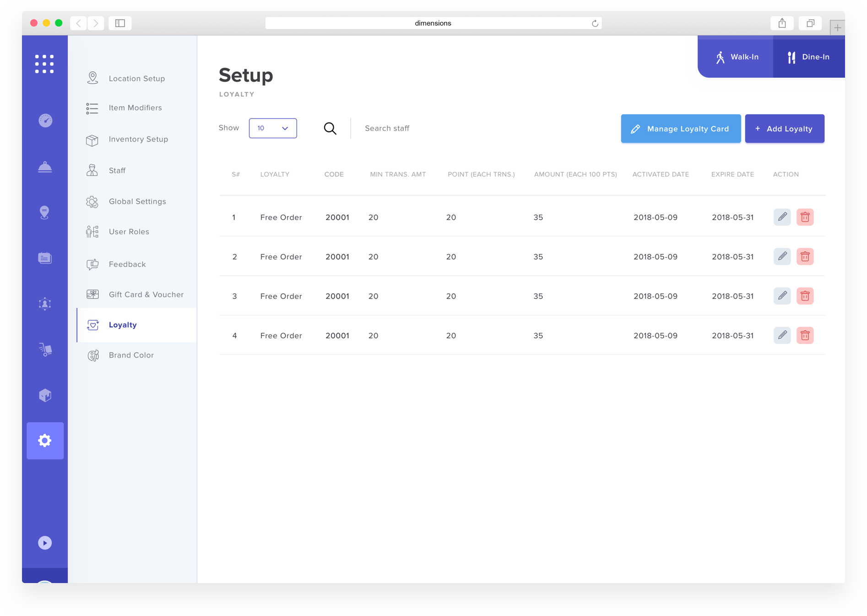Click the serving bell icon in sidebar
The width and height of the screenshot is (867, 616).
tap(45, 167)
